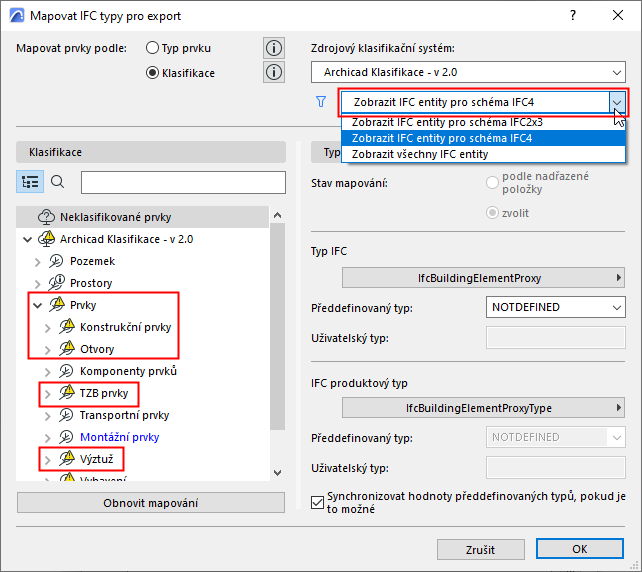Select the Klasifikace radio button

point(152,73)
